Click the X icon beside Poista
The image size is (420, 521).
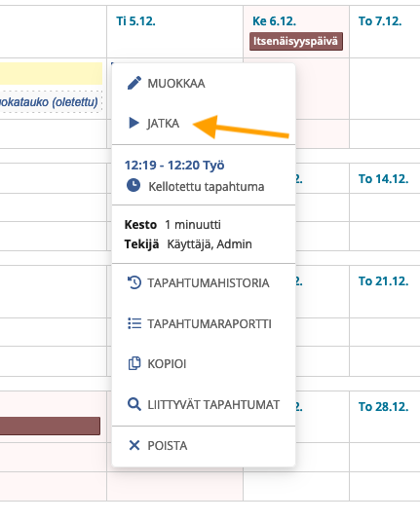pos(134,445)
